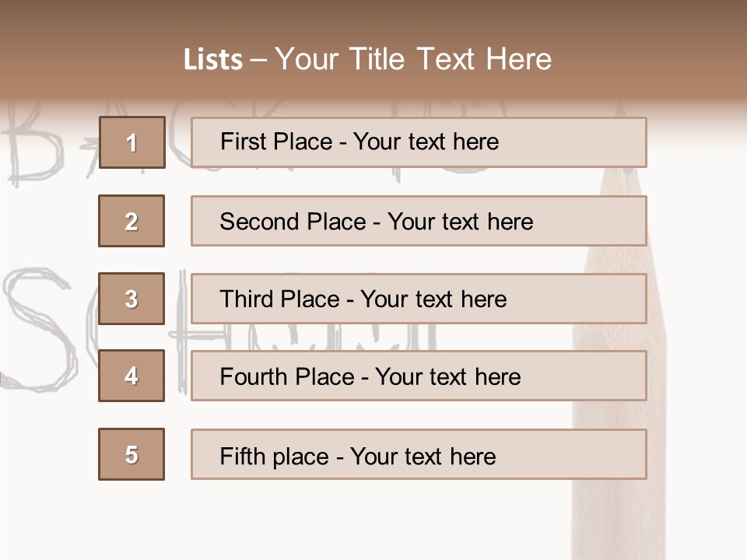The width and height of the screenshot is (747, 560).
Task: Select the number 4 box
Action: 132,376
